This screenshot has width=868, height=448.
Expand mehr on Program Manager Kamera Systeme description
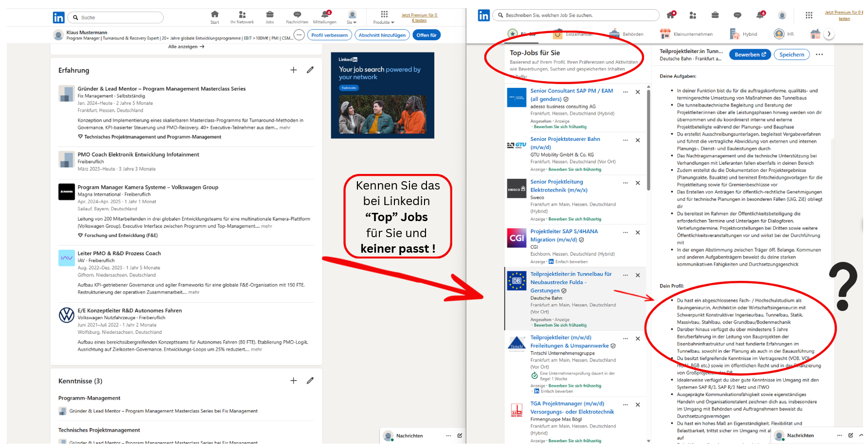267,226
